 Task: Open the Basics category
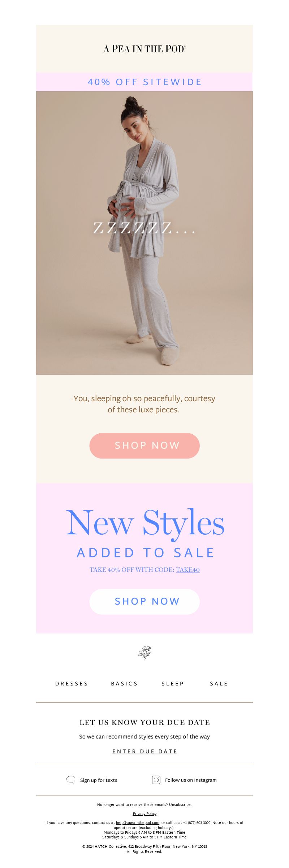pos(124,684)
